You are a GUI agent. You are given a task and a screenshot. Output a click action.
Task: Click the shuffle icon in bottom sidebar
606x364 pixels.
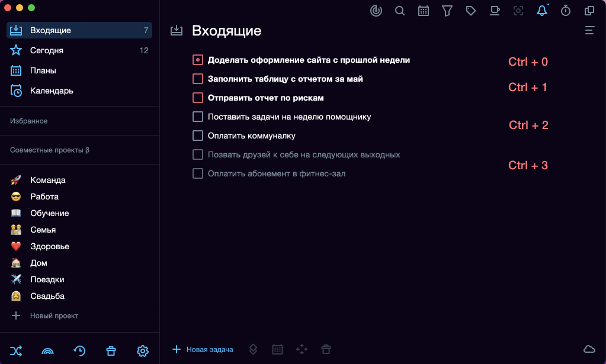click(16, 351)
